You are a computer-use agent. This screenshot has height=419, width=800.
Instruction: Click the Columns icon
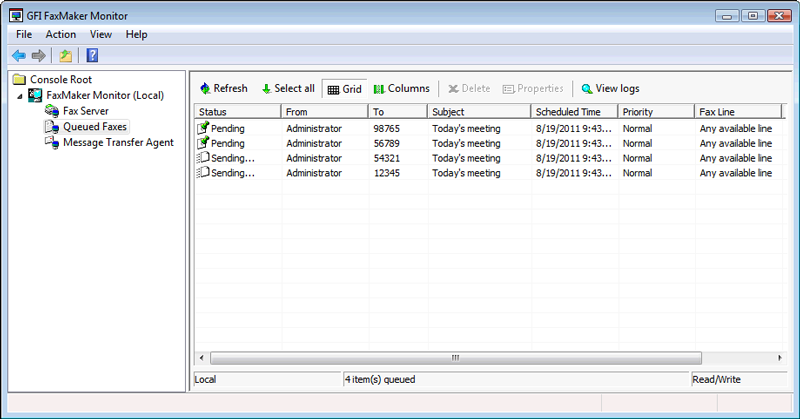pyautogui.click(x=379, y=89)
